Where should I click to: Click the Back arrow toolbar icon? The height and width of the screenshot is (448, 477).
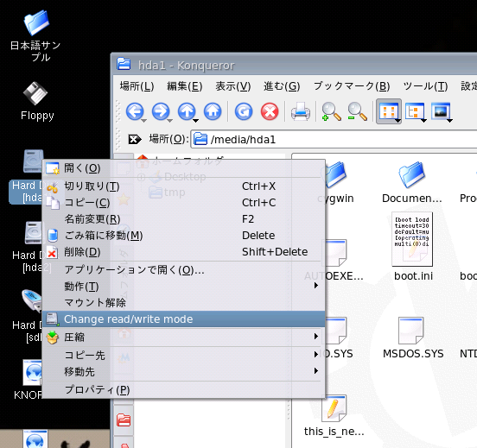(x=135, y=111)
